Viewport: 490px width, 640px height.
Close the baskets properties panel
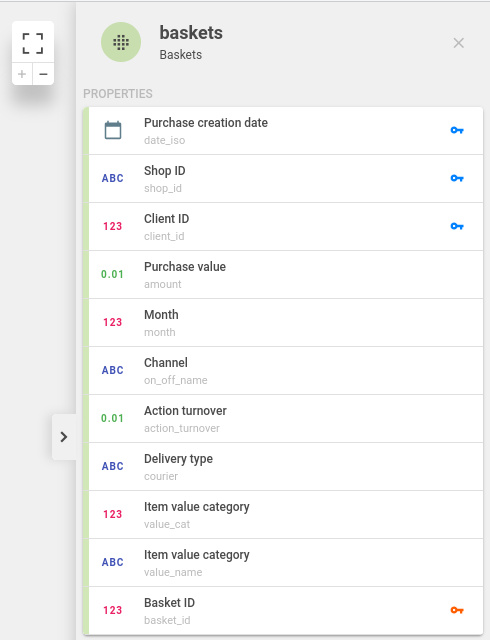coord(459,43)
